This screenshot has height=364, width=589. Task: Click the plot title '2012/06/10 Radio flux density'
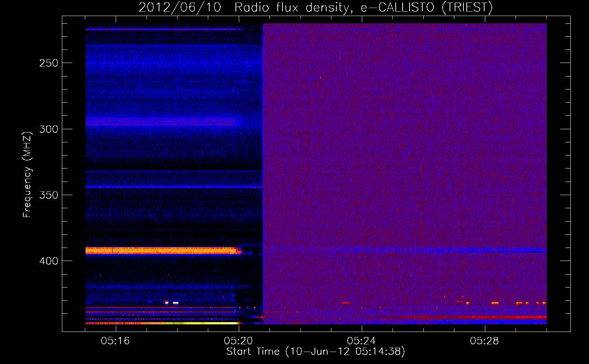tap(245, 7)
